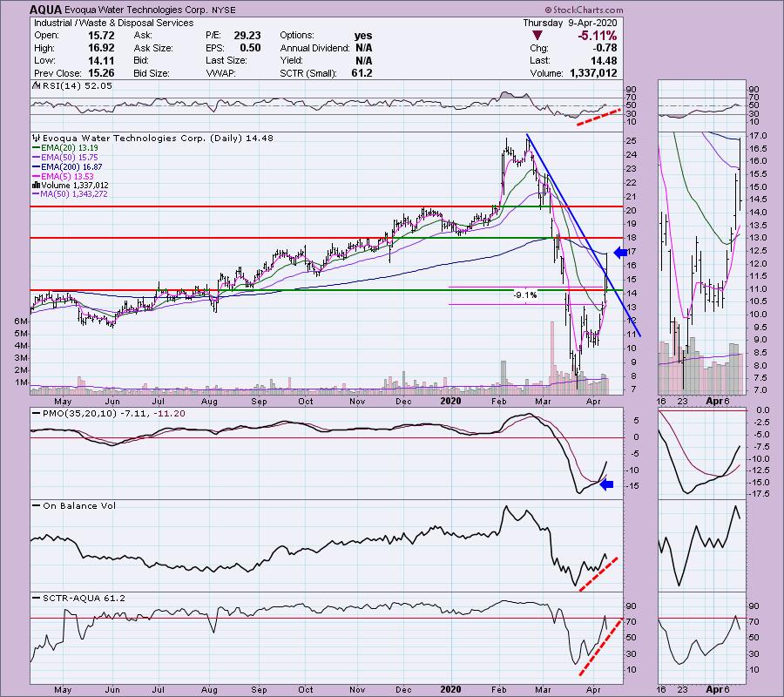Click the Annual Dividend label
The image size is (784, 697).
click(314, 48)
